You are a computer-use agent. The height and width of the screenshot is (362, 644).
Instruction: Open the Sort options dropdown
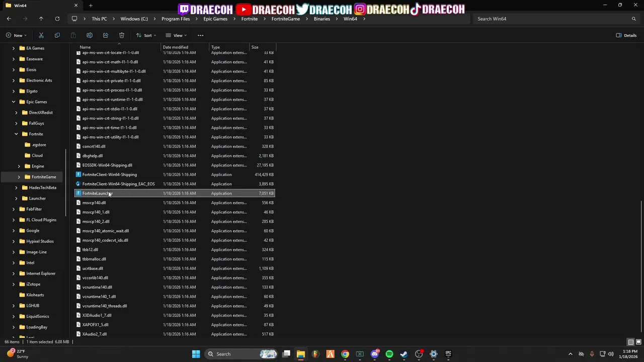(x=146, y=35)
